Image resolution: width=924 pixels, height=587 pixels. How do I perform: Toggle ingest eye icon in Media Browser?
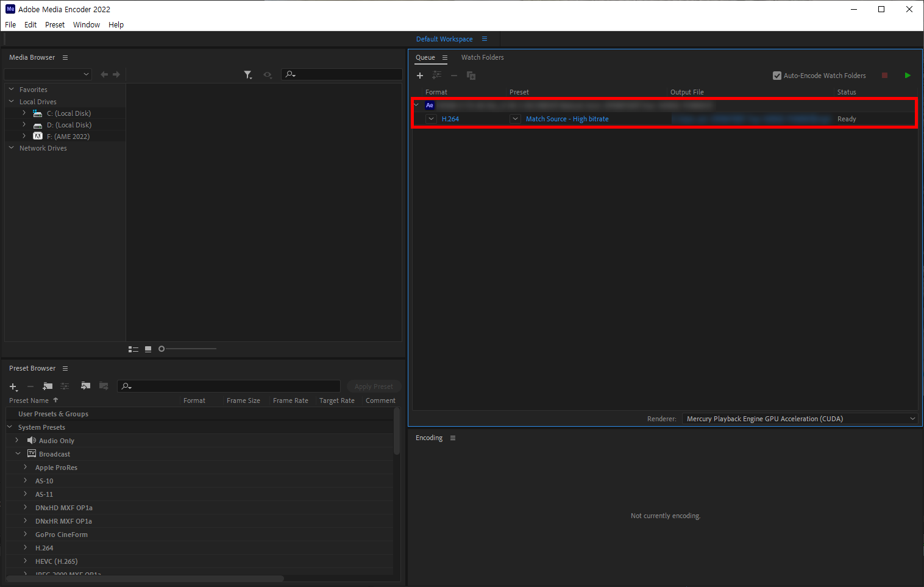267,75
